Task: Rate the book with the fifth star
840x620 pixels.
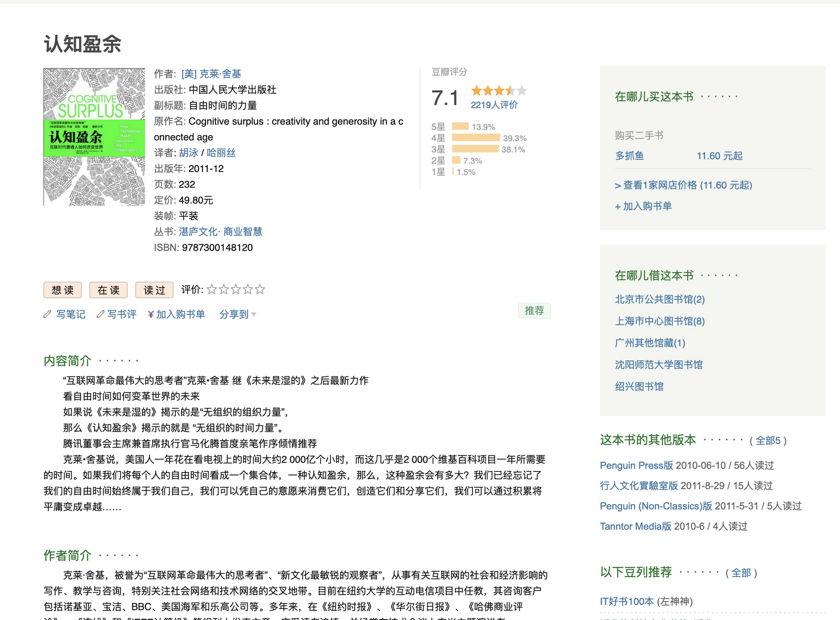Action: point(260,289)
